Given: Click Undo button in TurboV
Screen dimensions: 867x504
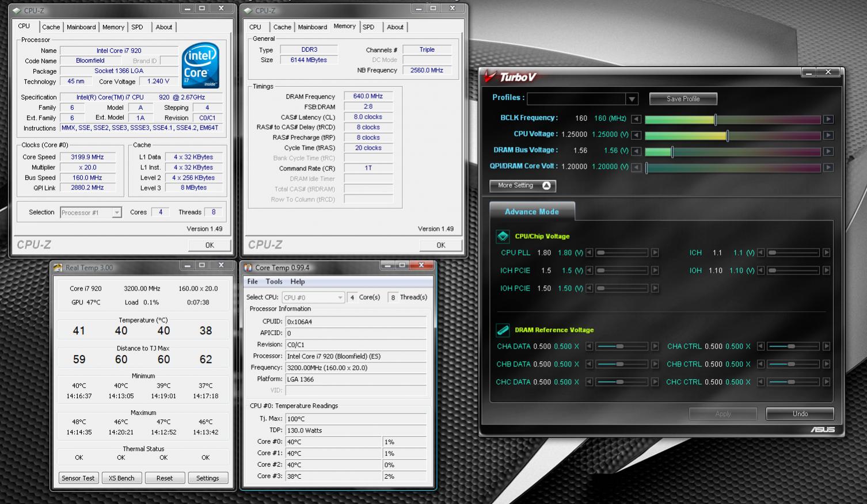Looking at the screenshot, I should coord(800,414).
